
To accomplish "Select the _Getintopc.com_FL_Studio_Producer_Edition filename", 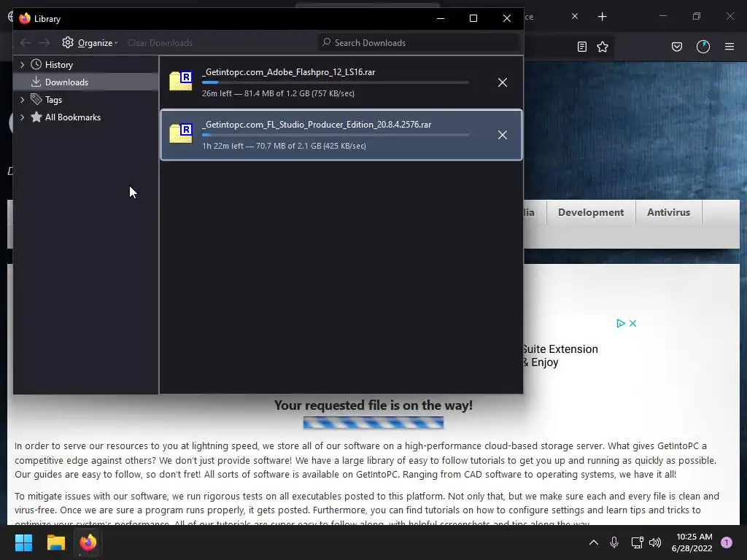I will pos(317,124).
